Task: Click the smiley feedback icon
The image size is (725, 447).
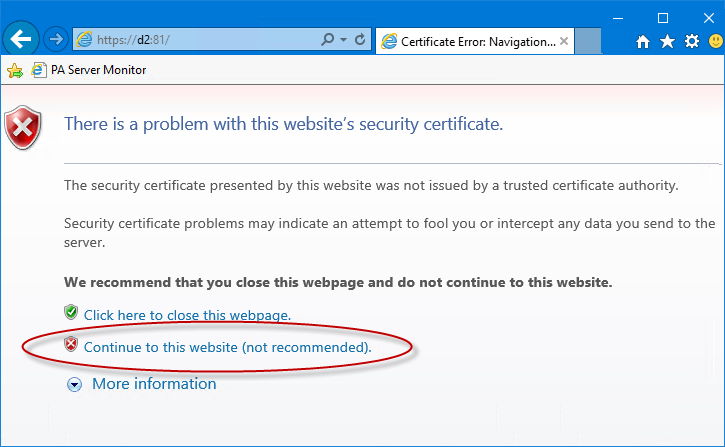Action: pos(715,42)
